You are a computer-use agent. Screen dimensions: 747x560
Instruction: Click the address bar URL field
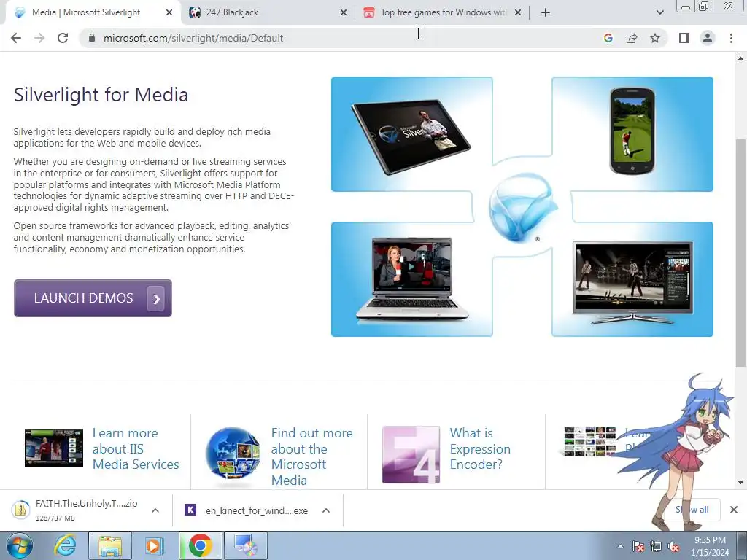point(343,38)
